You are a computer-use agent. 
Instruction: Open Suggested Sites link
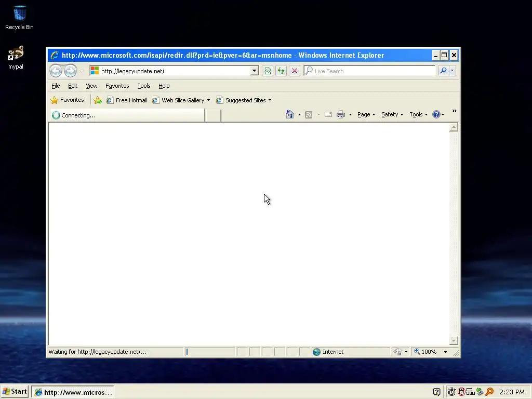point(241,100)
